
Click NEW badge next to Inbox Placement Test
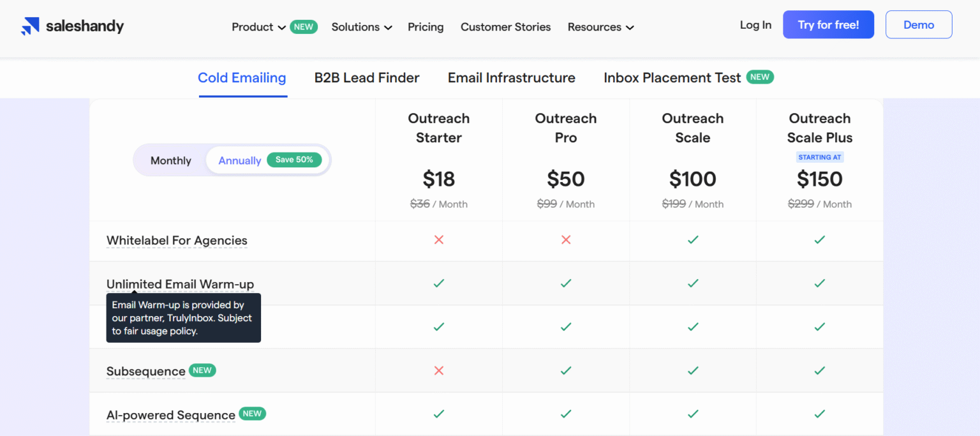[x=759, y=77]
